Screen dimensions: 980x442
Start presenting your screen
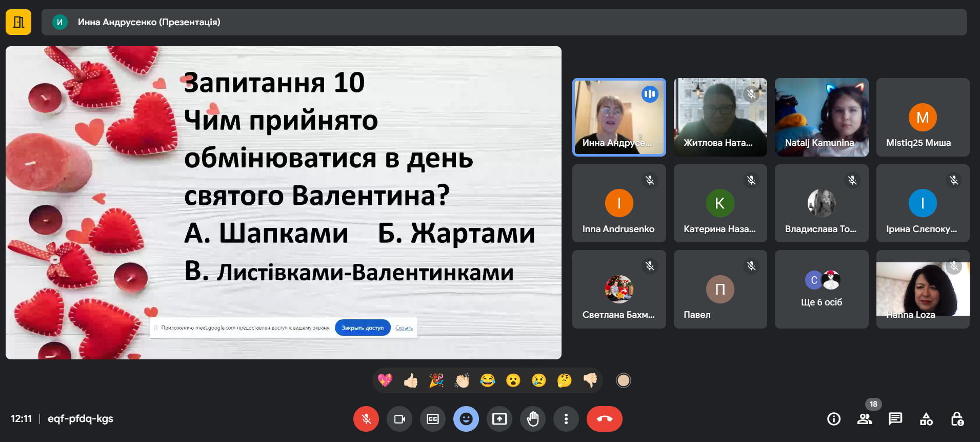point(499,419)
